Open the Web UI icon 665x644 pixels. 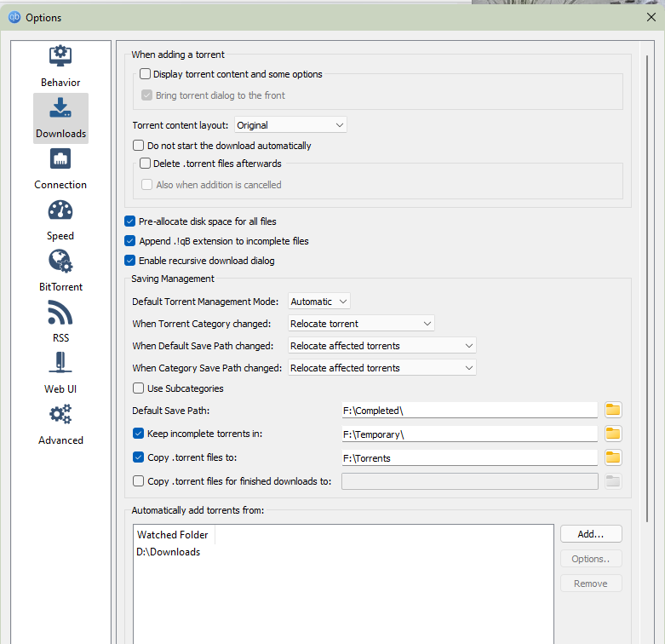(60, 363)
